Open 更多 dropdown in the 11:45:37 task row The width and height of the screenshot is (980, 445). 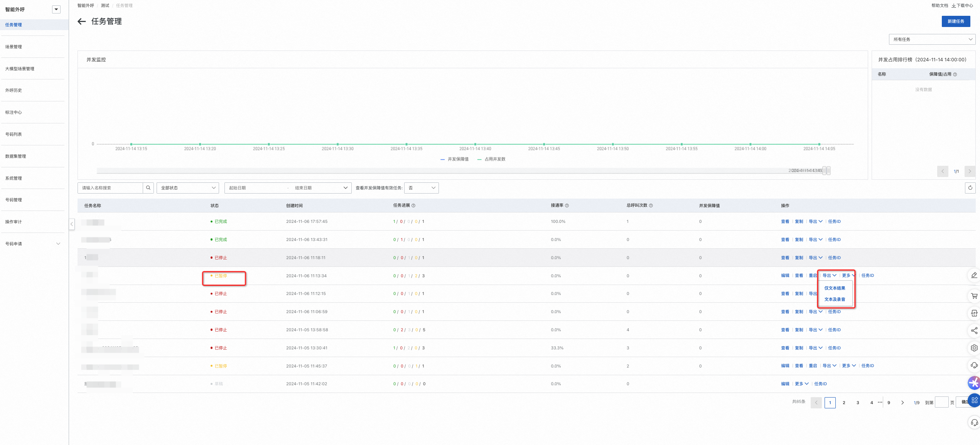(848, 366)
